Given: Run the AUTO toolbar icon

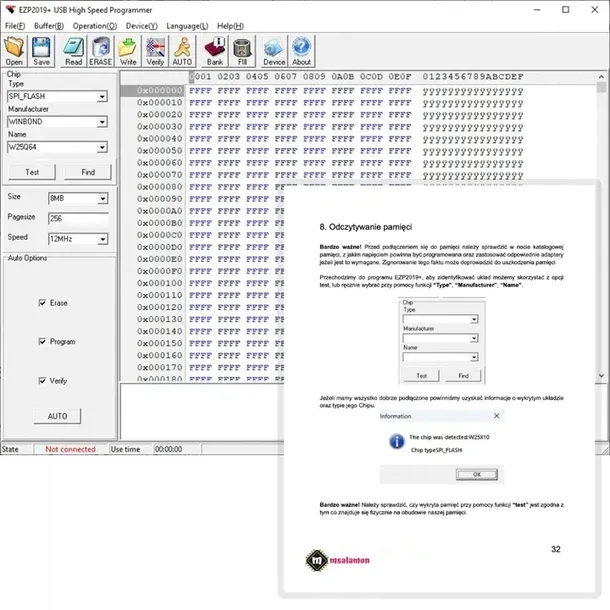Looking at the screenshot, I should [x=182, y=50].
